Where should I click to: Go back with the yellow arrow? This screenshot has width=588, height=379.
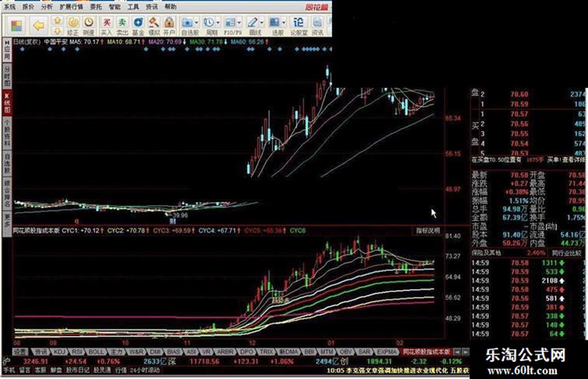coord(39,26)
